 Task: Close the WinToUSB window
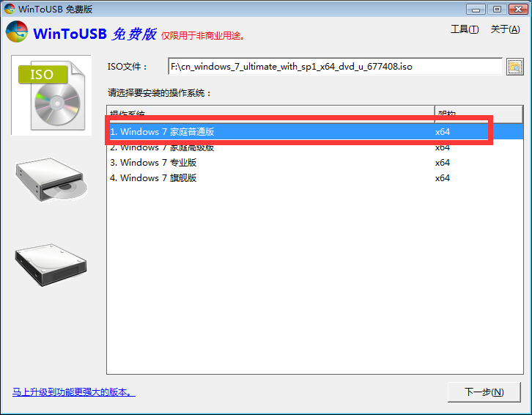click(x=518, y=10)
